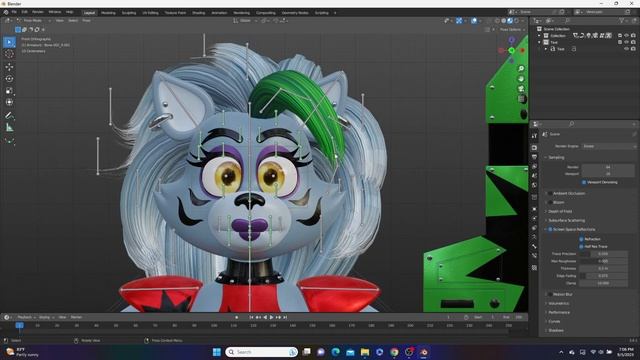The width and height of the screenshot is (640, 360).
Task: Open the outliner filter funnel icon
Action: click(x=622, y=20)
